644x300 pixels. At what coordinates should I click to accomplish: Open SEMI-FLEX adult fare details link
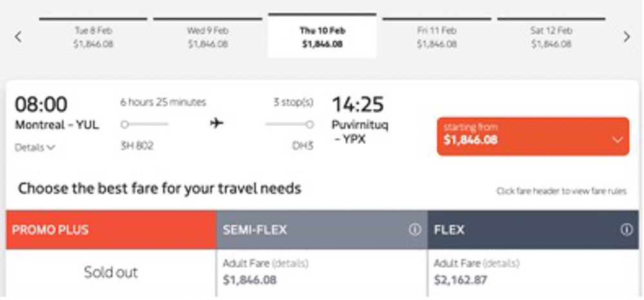(x=290, y=263)
